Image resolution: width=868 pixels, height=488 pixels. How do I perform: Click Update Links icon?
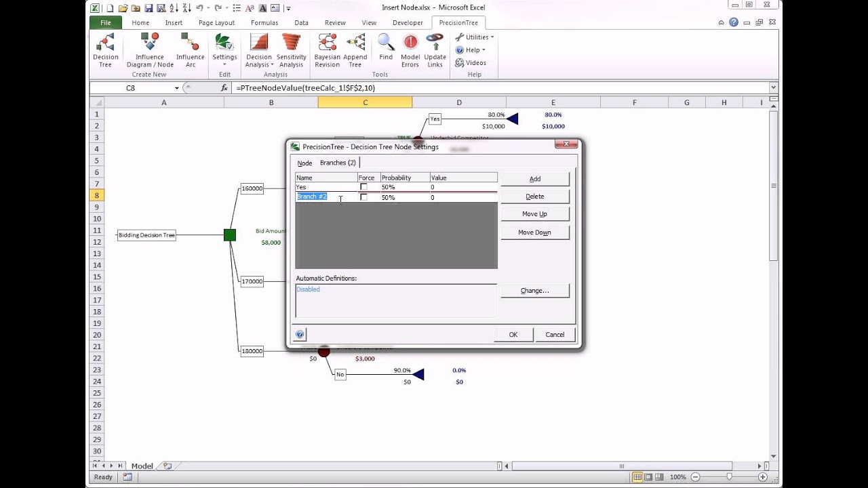[x=435, y=51]
